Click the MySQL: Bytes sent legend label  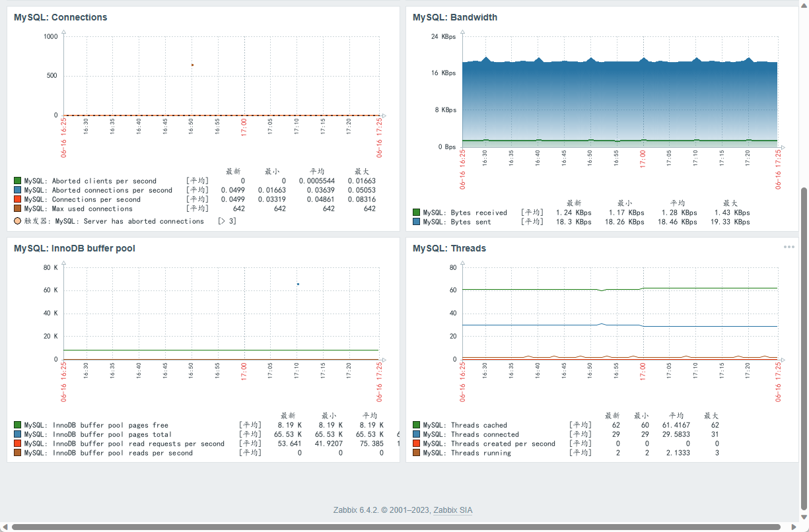tap(458, 222)
